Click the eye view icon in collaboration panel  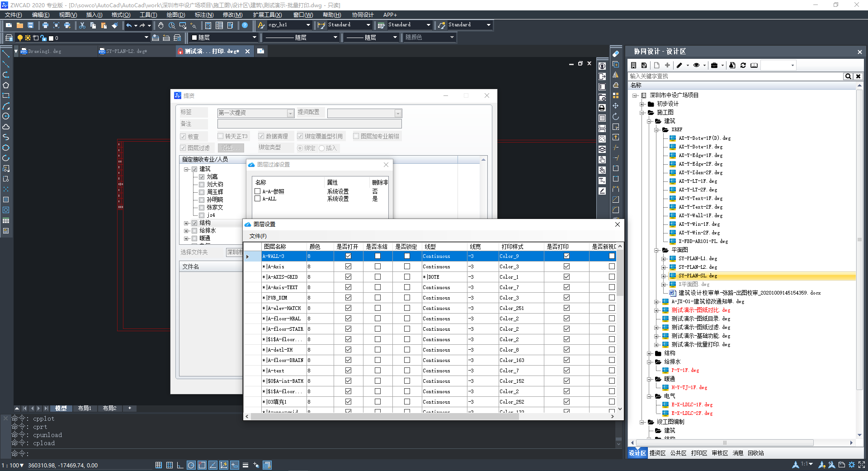(697, 65)
